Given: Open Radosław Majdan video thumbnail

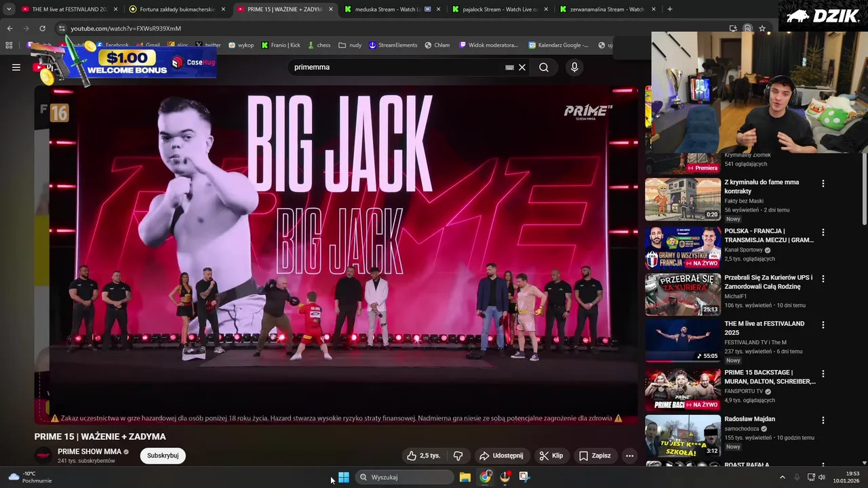Looking at the screenshot, I should coord(683,436).
